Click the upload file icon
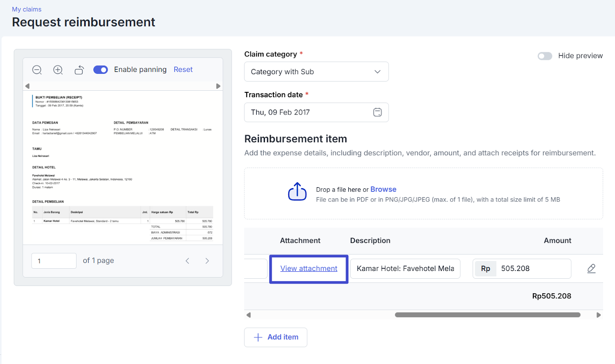The width and height of the screenshot is (615, 364). point(297,192)
